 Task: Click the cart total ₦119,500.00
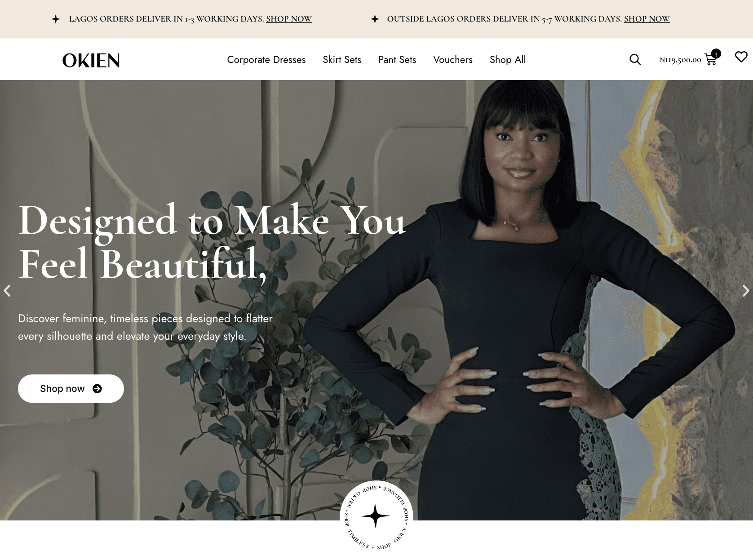pos(680,60)
